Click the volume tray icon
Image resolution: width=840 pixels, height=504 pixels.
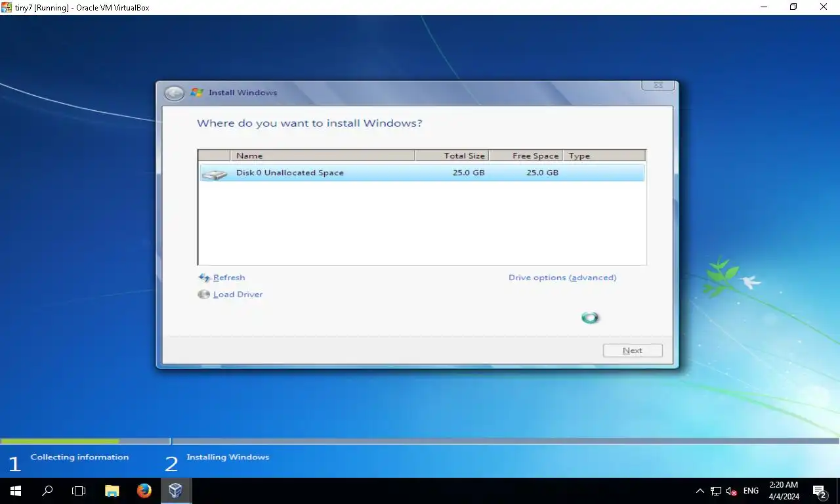pos(732,491)
